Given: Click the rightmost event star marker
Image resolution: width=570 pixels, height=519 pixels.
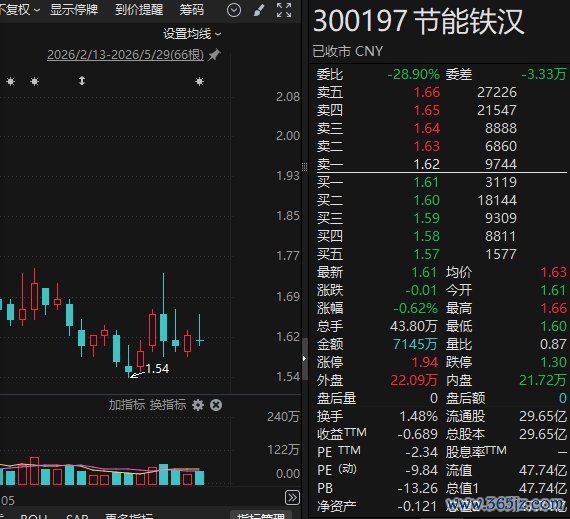Looking at the screenshot, I should tap(200, 81).
